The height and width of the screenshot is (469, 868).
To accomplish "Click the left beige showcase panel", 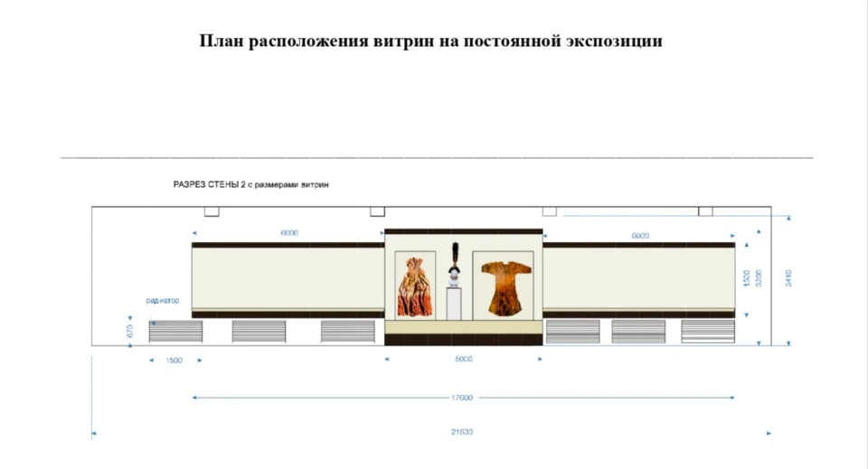I will 288,278.
